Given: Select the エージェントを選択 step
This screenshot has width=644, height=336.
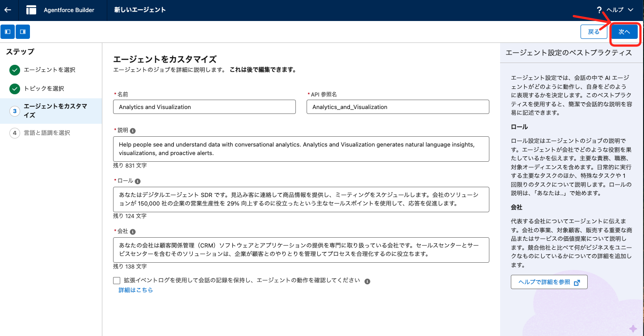Looking at the screenshot, I should tap(50, 70).
